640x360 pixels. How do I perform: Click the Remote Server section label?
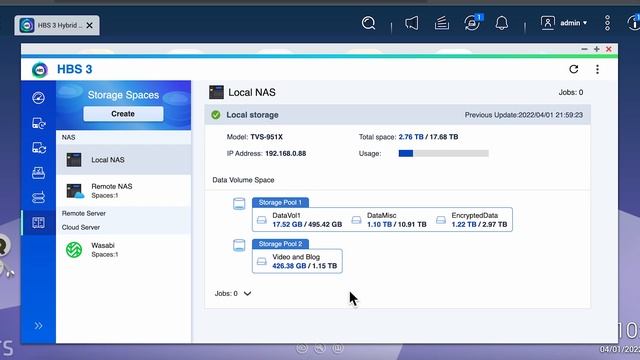coord(84,213)
